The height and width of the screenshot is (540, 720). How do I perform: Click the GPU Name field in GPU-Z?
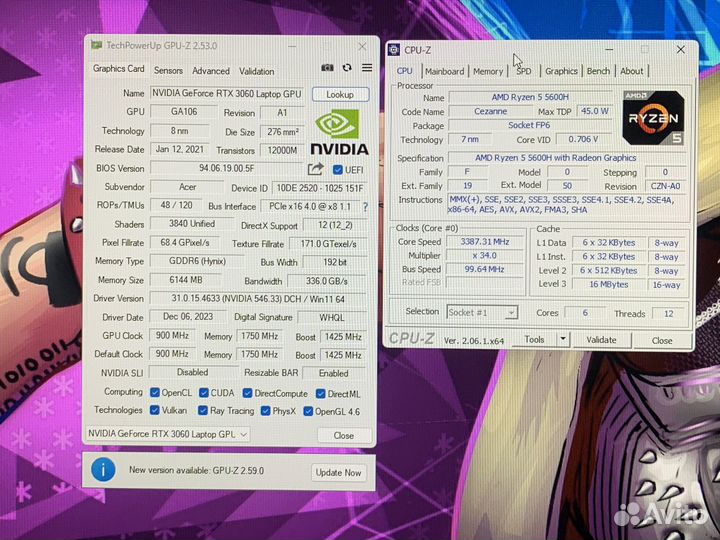tap(227, 94)
